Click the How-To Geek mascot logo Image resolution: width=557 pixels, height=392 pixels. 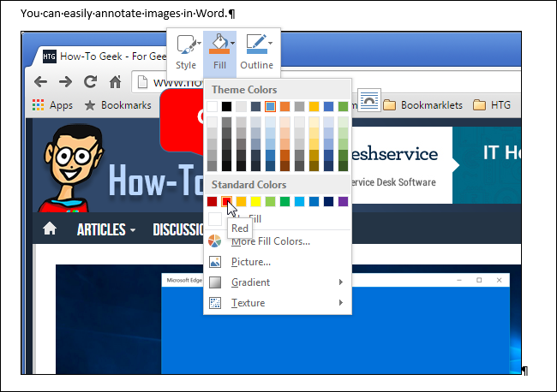(x=73, y=169)
